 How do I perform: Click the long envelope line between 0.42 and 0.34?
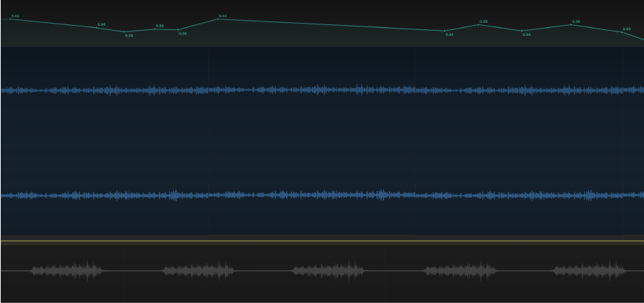[329, 24]
